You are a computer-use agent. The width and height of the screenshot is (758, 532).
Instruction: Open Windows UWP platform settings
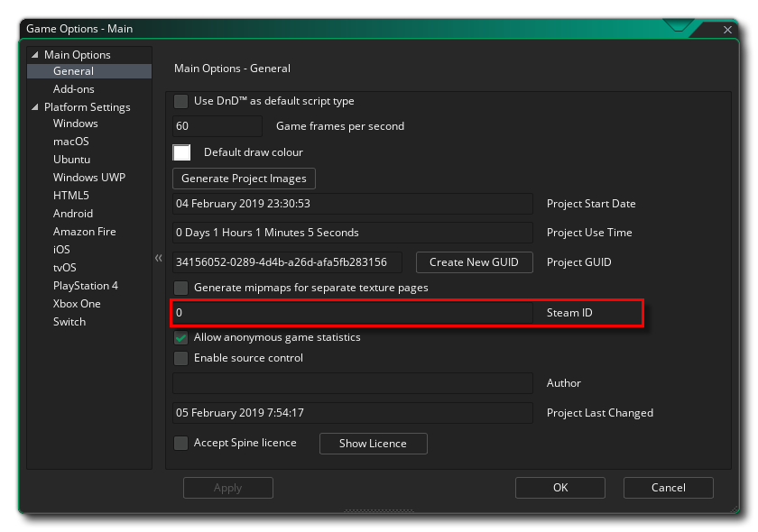point(89,178)
